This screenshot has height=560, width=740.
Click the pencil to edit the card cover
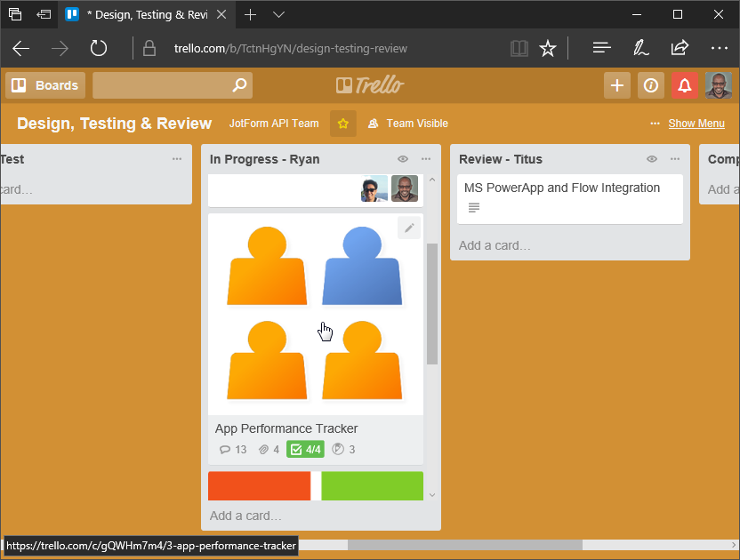coord(408,228)
